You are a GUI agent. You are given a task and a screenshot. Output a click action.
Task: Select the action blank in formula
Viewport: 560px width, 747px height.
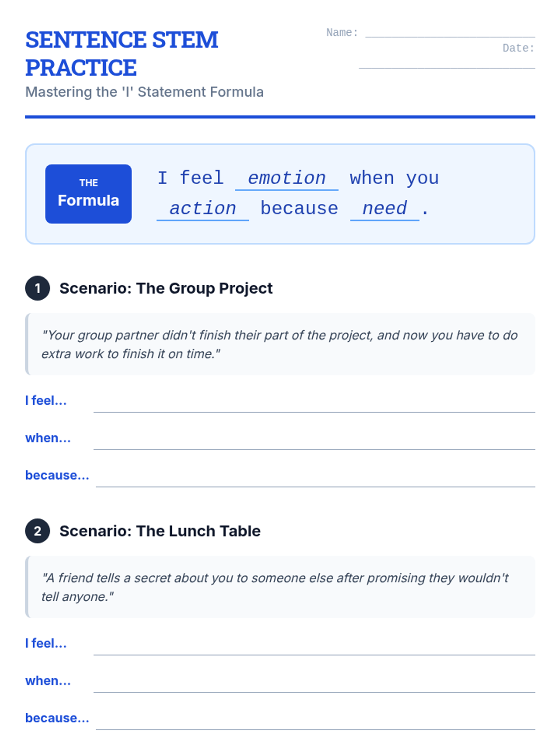[203, 209]
